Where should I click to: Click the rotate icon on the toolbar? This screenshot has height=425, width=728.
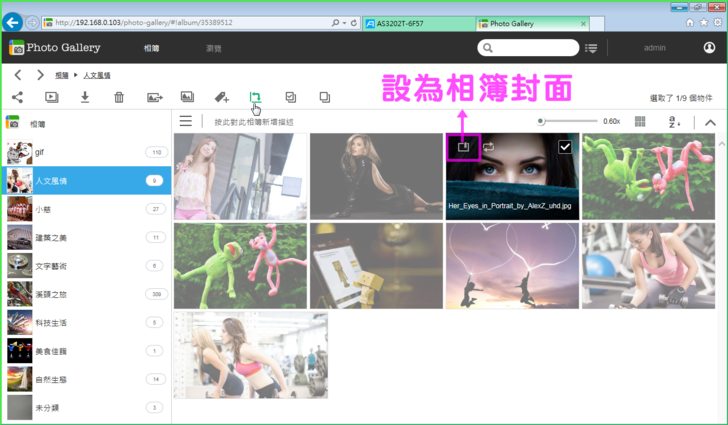255,97
